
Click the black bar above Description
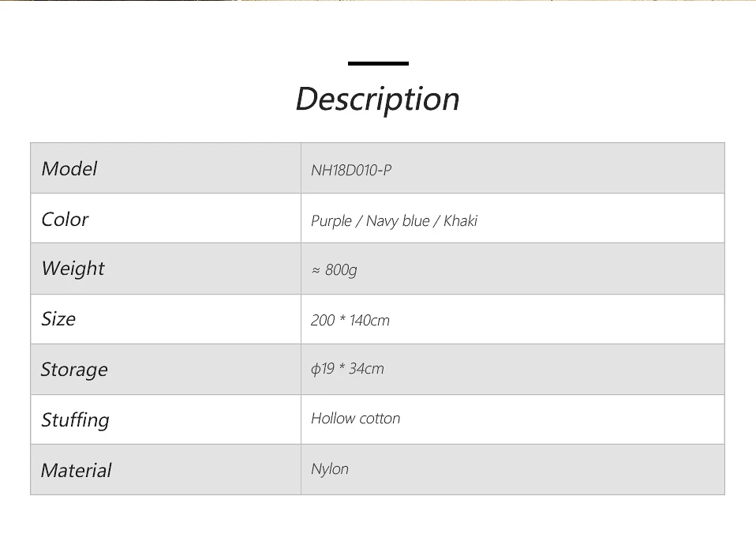coord(378,63)
